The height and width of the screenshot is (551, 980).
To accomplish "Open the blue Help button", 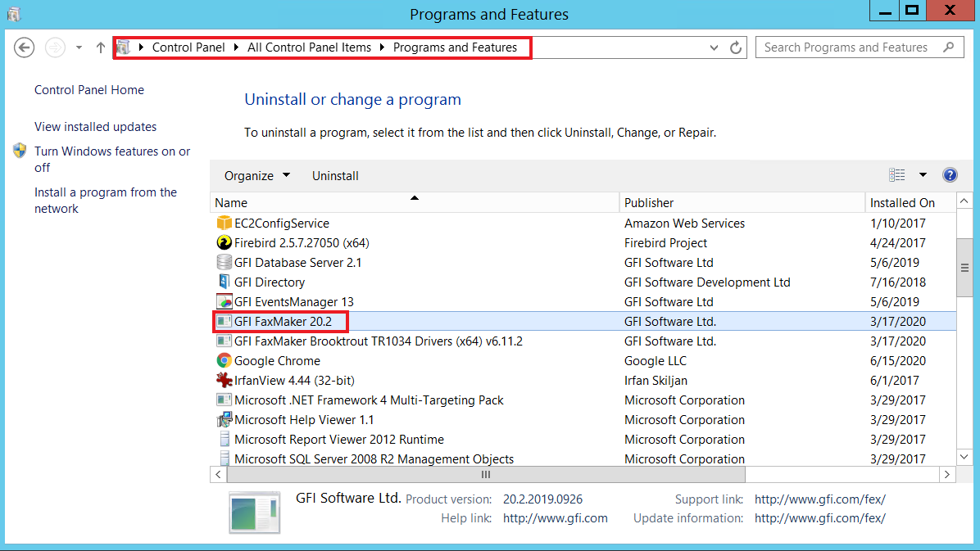I will coord(950,175).
